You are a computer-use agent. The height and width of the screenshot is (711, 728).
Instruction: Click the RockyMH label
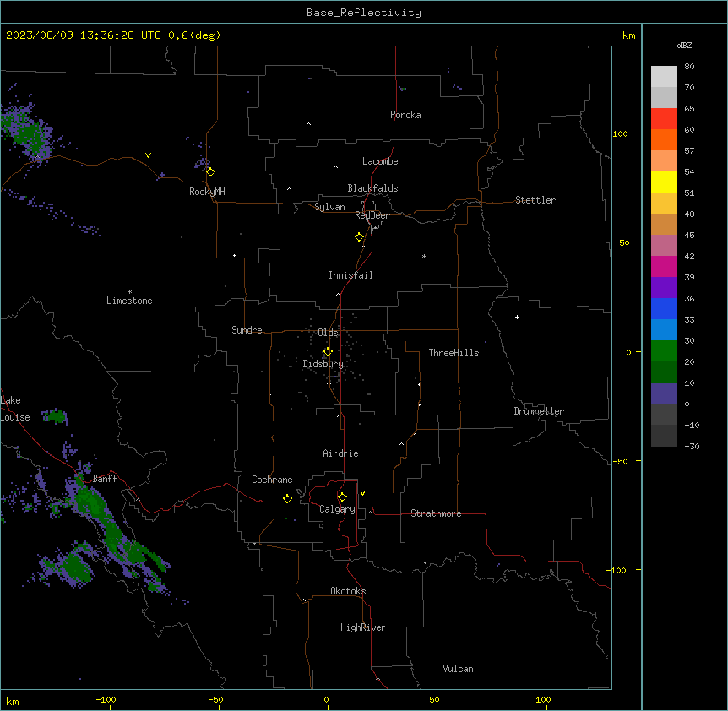[x=207, y=192]
